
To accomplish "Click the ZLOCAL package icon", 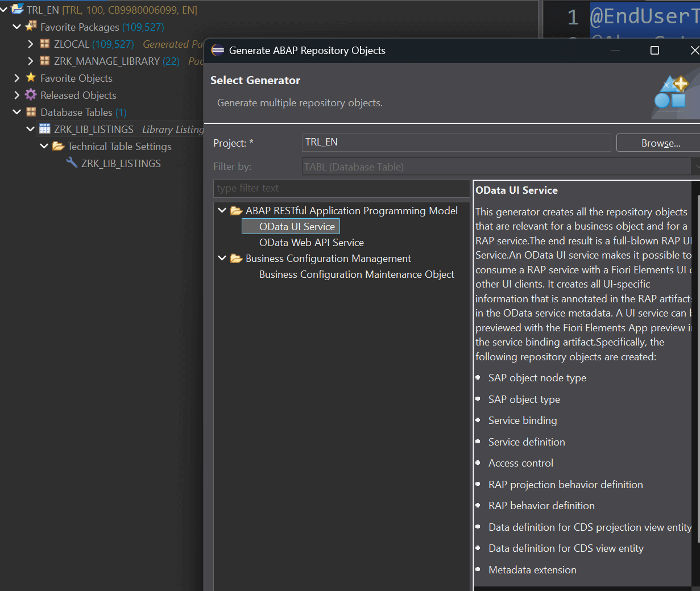I will (45, 44).
